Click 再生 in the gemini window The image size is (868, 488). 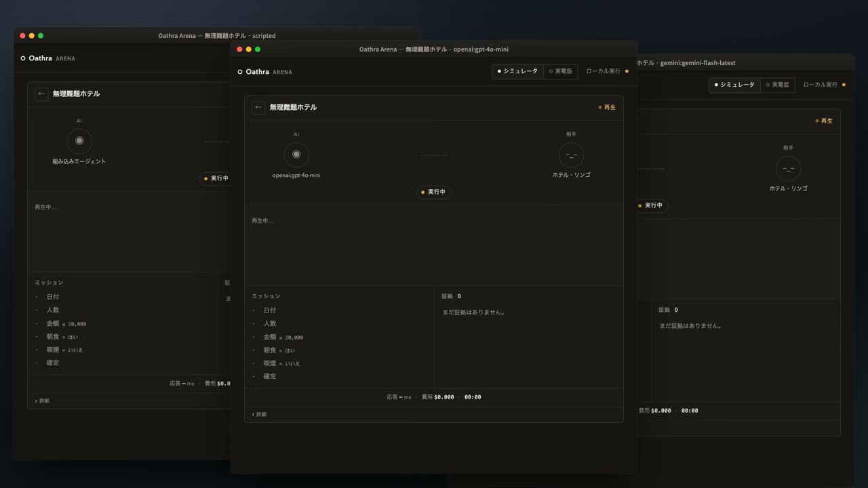coord(824,121)
